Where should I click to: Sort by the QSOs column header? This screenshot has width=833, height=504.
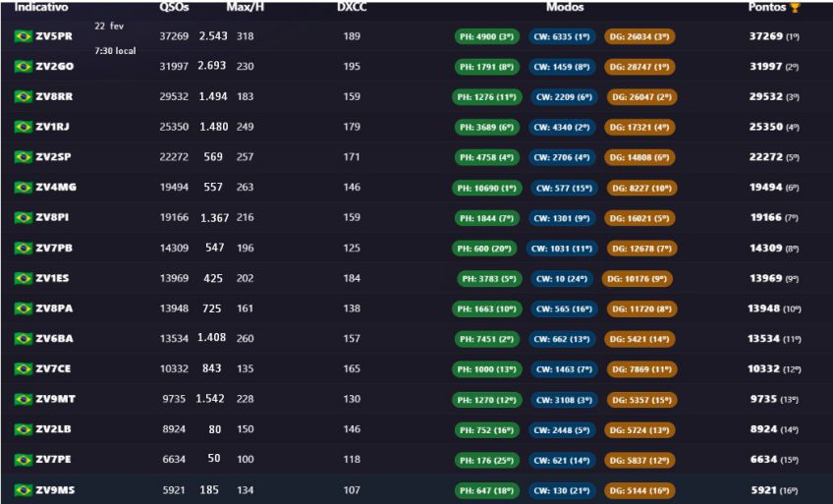tap(174, 7)
